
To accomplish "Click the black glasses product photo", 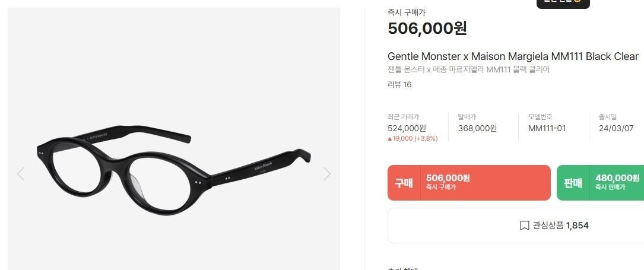I will pos(174,170).
